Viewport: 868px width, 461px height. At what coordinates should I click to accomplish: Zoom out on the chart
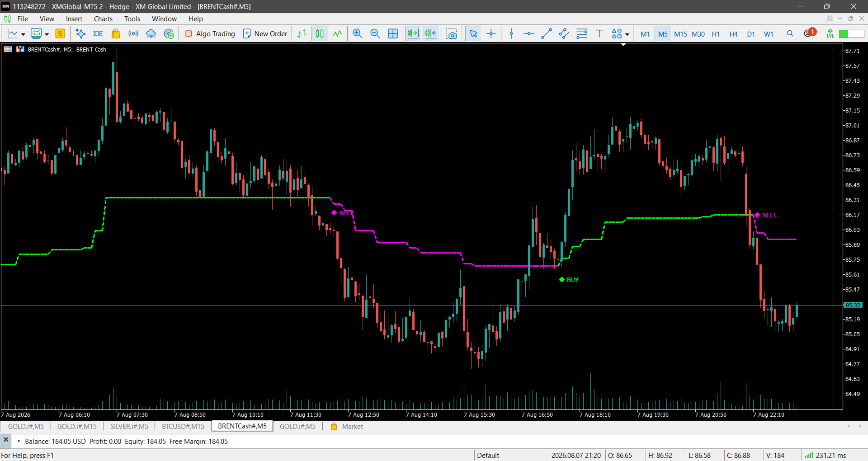(x=375, y=34)
